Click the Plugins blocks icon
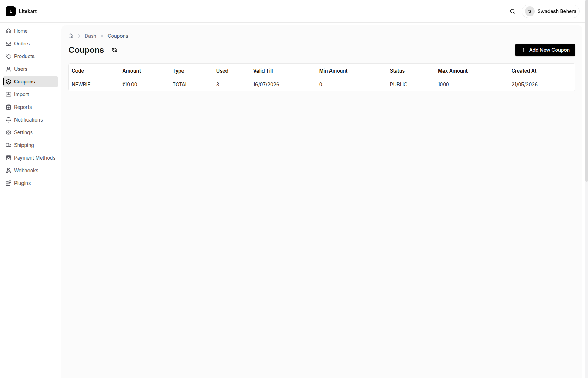 (8, 183)
